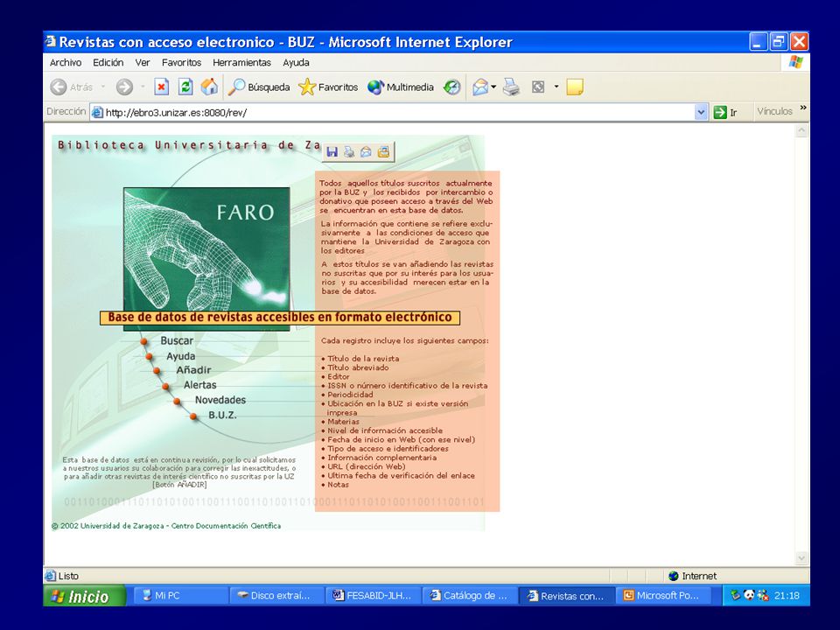Open the dropdown arrow beside the Mail icon

[493, 87]
